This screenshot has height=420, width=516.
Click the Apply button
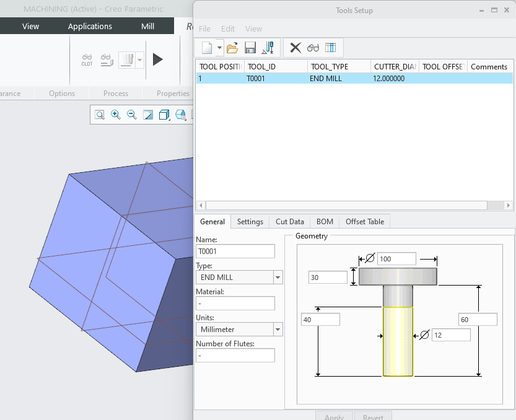[334, 416]
